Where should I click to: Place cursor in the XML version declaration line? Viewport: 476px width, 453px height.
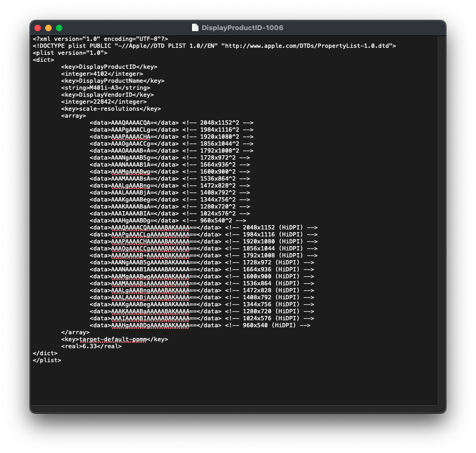tap(101, 39)
